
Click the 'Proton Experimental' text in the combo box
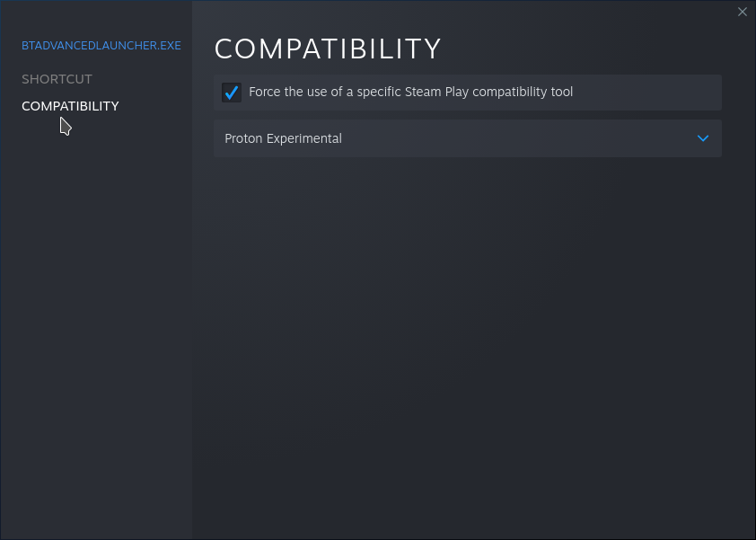coord(283,138)
